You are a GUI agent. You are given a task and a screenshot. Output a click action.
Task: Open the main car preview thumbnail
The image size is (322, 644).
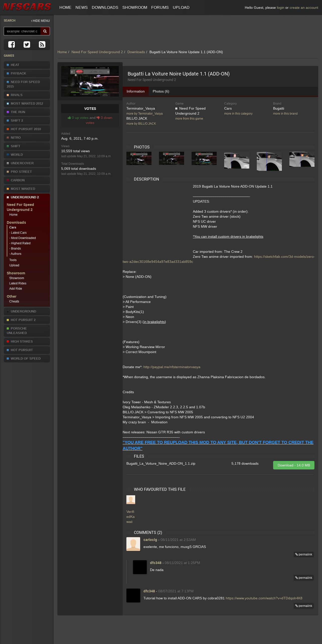90,81
